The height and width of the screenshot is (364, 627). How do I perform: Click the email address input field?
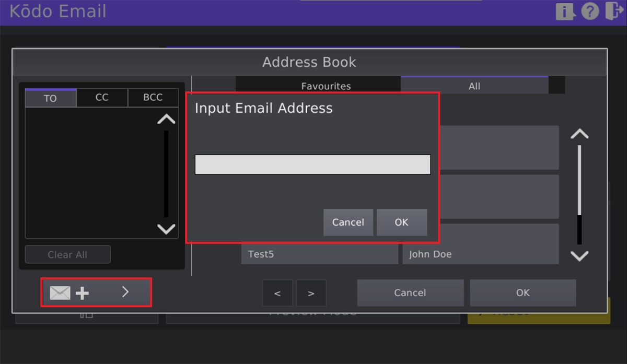pyautogui.click(x=312, y=165)
